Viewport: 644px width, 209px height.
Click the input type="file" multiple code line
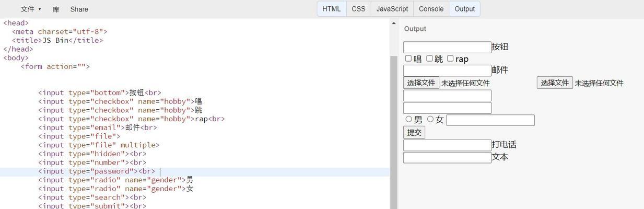point(99,145)
